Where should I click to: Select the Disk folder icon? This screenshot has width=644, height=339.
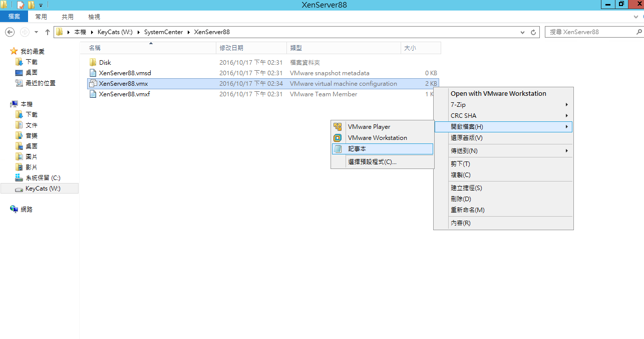pyautogui.click(x=93, y=63)
